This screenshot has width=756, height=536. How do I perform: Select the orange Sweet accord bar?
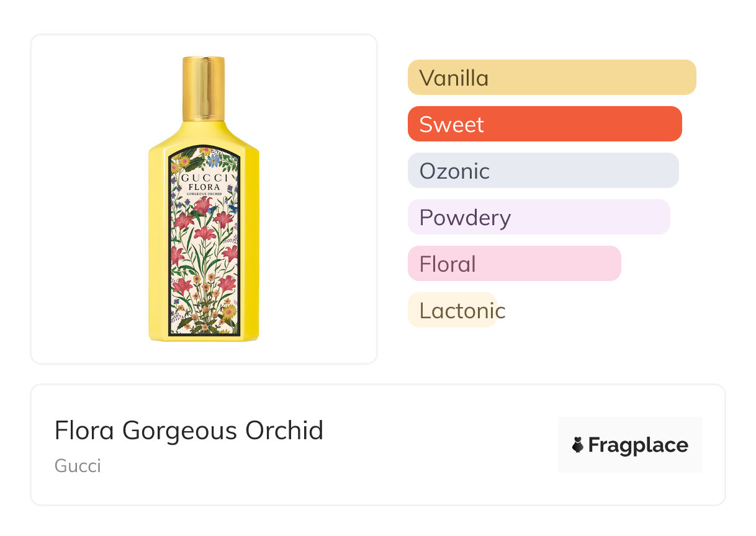tap(544, 124)
